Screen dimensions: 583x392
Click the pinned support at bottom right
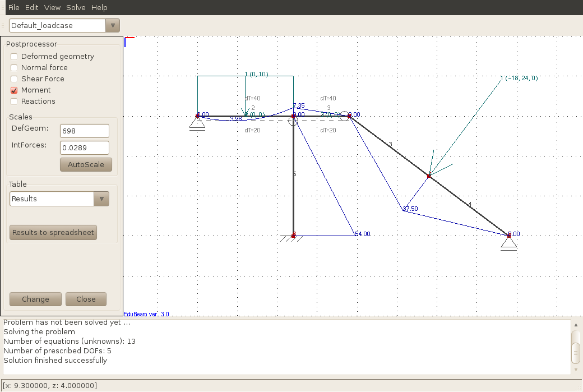coord(508,242)
